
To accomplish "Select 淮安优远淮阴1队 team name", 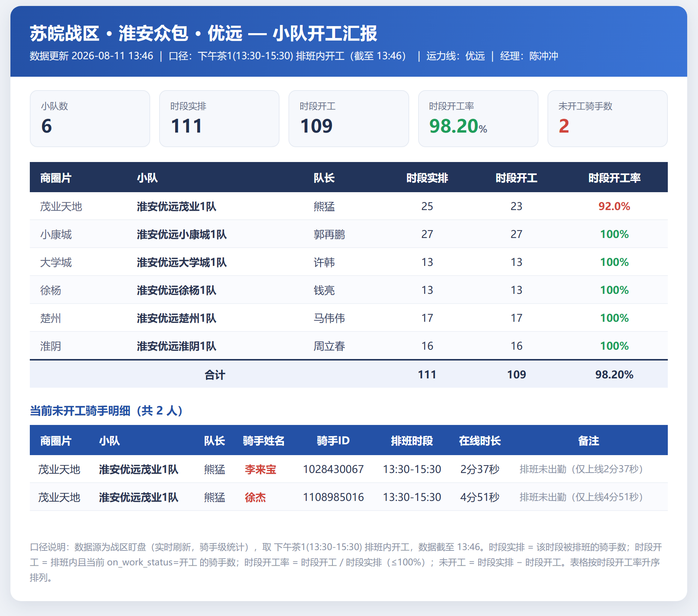I will point(176,346).
